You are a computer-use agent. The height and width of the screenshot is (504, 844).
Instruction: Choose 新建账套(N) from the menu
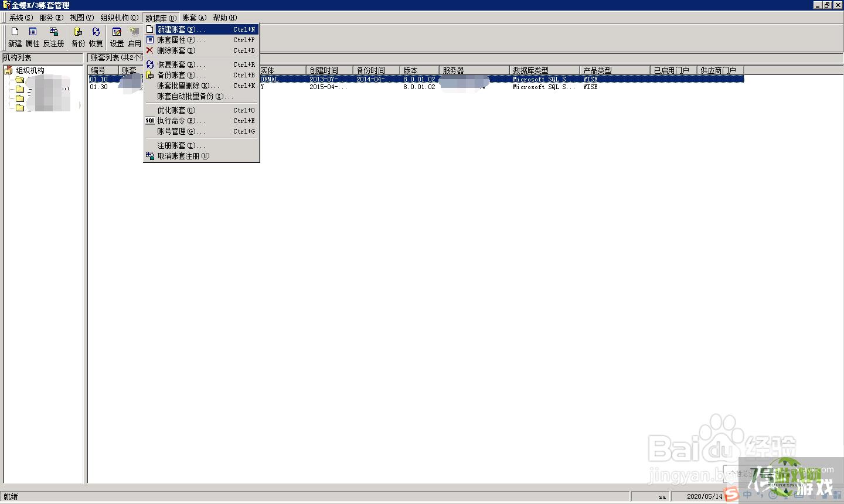[x=201, y=29]
